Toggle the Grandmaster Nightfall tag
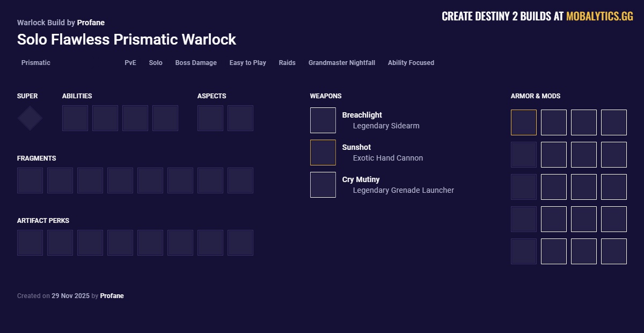This screenshot has height=333, width=644. tap(341, 63)
